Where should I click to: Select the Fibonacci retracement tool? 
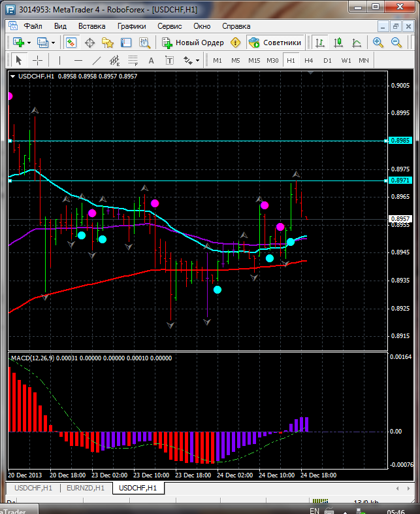[x=133, y=60]
